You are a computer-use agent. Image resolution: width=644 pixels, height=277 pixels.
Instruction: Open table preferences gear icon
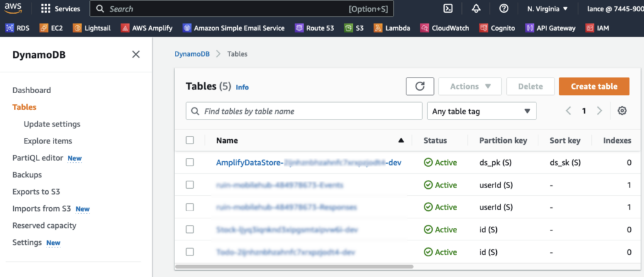(x=622, y=111)
